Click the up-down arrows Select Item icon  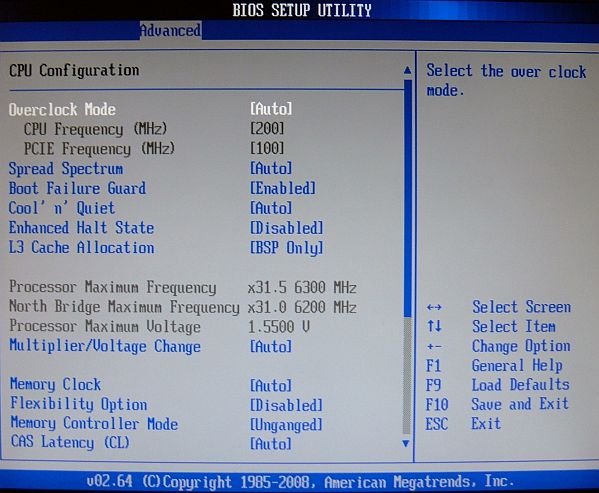(434, 326)
